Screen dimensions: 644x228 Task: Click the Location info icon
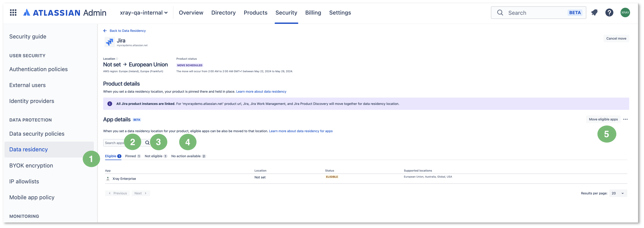pyautogui.click(x=117, y=59)
